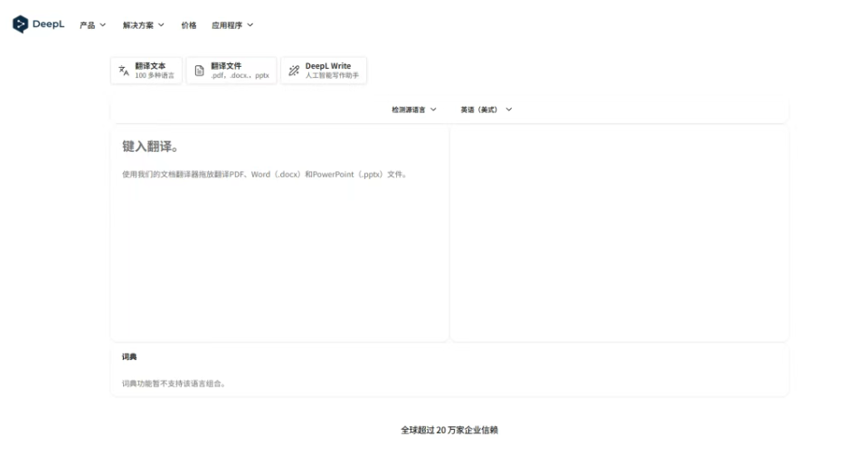
Task: Click the empty translation output panel
Action: click(x=619, y=233)
